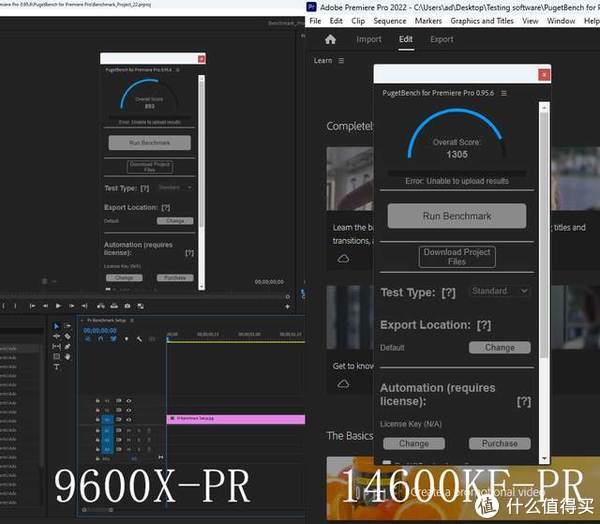Open the Markers menu
The image size is (600, 524).
pos(428,21)
